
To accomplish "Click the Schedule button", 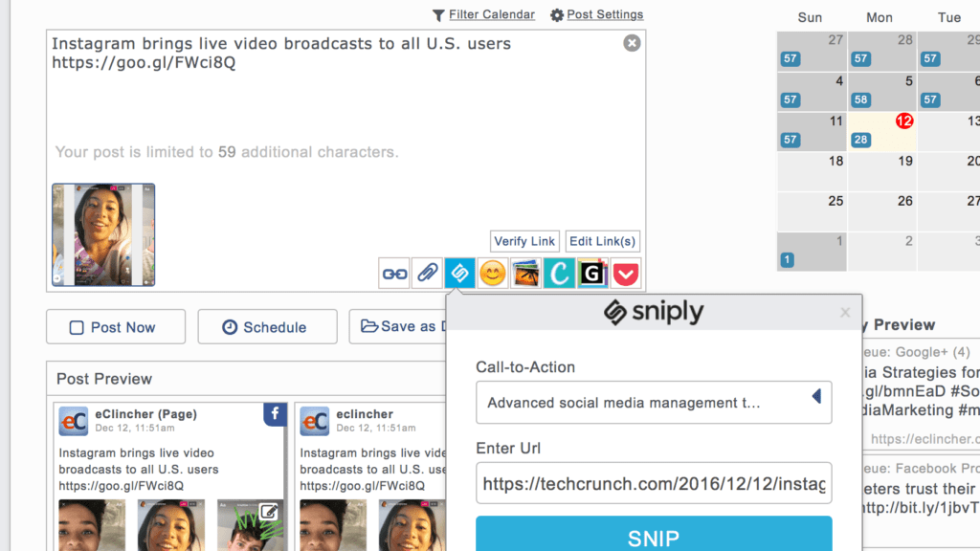I will coord(267,327).
